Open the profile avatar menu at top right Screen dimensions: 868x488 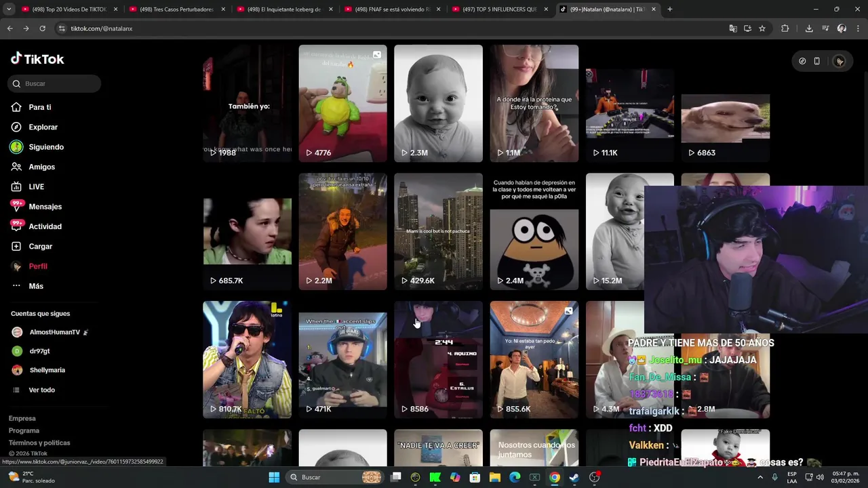[x=840, y=61]
